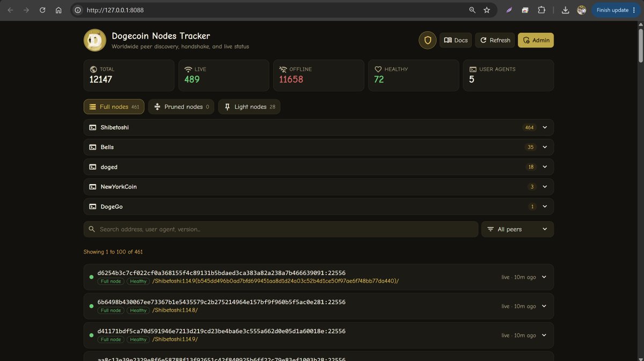Expand the DogeGo group chevron

coord(545,207)
